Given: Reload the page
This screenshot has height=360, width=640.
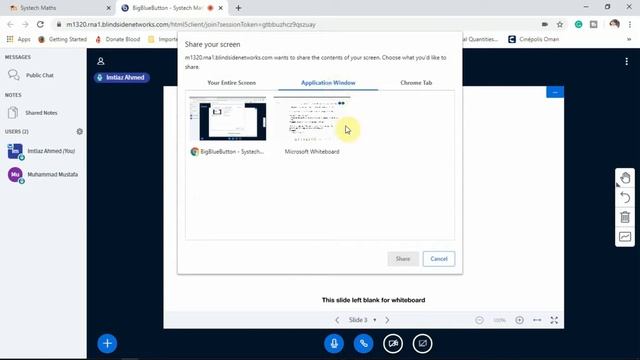Looking at the screenshot, I should point(40,24).
